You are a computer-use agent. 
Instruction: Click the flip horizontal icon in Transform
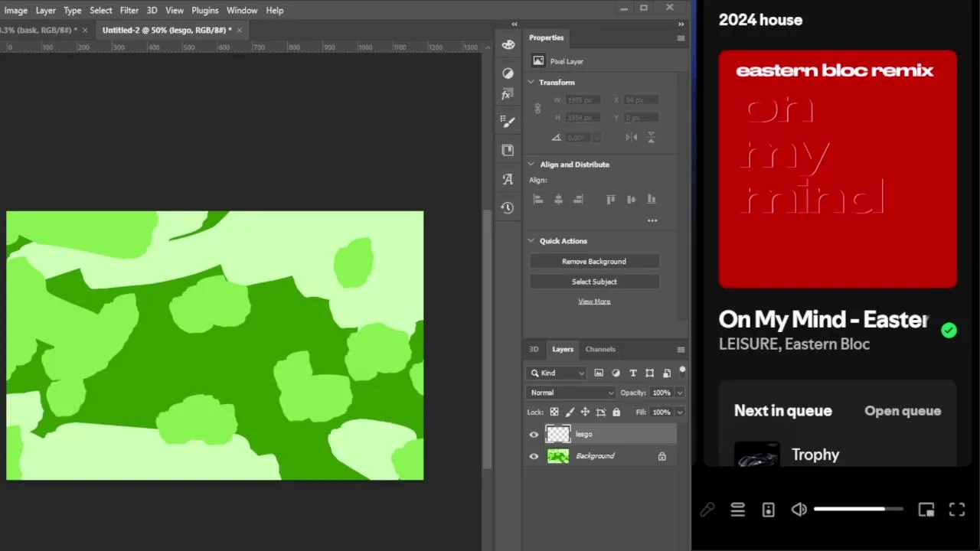(x=632, y=137)
